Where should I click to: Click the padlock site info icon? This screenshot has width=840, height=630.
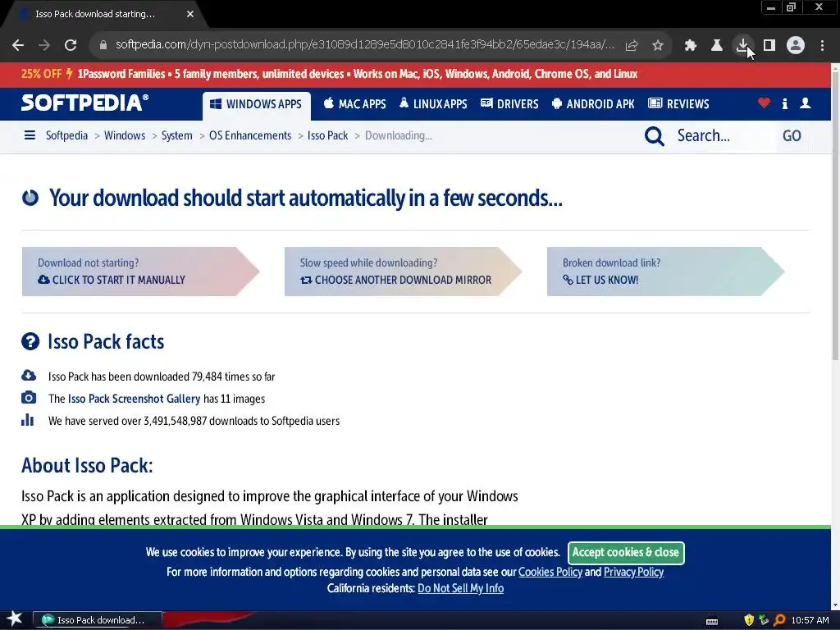click(x=103, y=45)
